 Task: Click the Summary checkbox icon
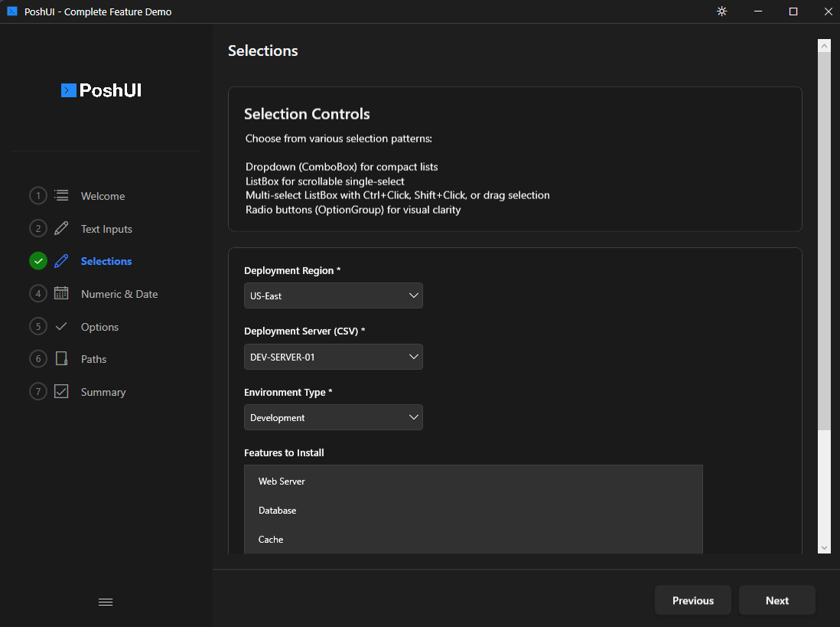pyautogui.click(x=62, y=392)
